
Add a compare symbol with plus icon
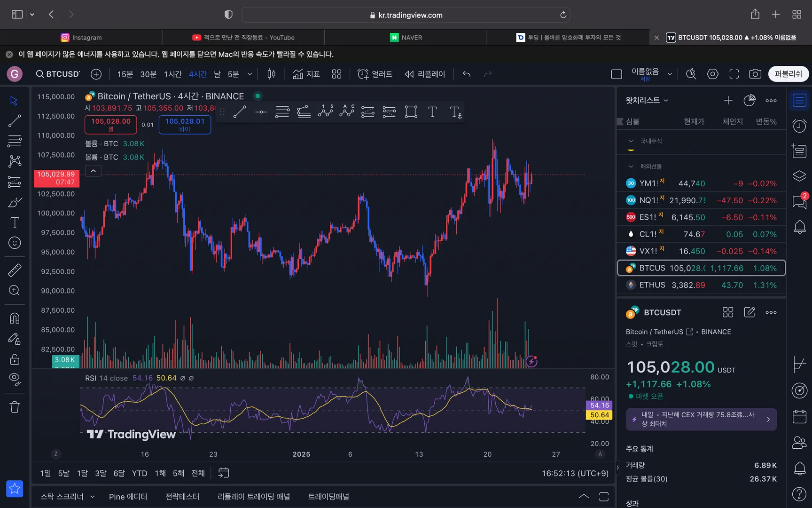pos(96,74)
